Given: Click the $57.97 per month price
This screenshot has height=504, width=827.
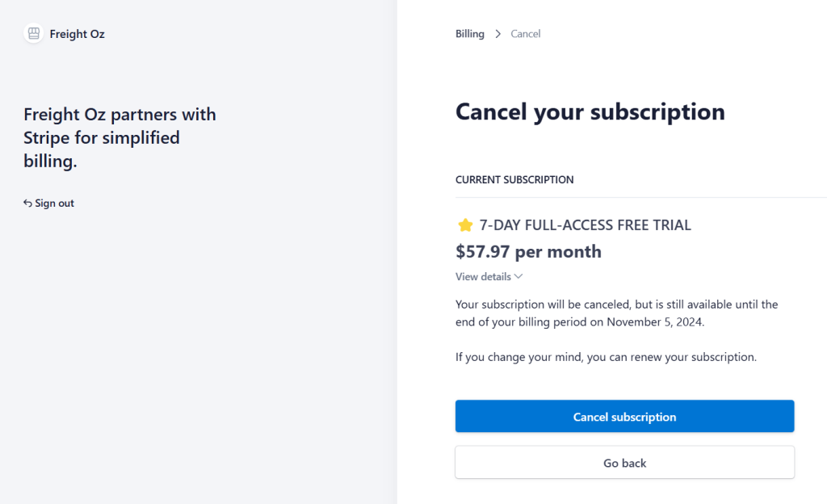Looking at the screenshot, I should coord(528,251).
